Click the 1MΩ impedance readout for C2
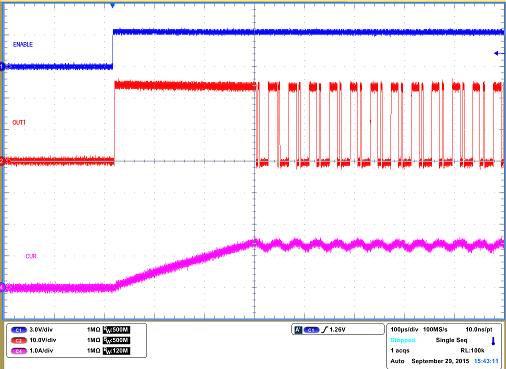Image resolution: width=506 pixels, height=369 pixels. tap(93, 340)
